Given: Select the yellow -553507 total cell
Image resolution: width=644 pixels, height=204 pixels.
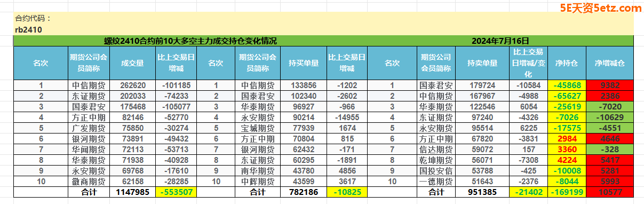Looking at the screenshot, I should pyautogui.click(x=176, y=192).
